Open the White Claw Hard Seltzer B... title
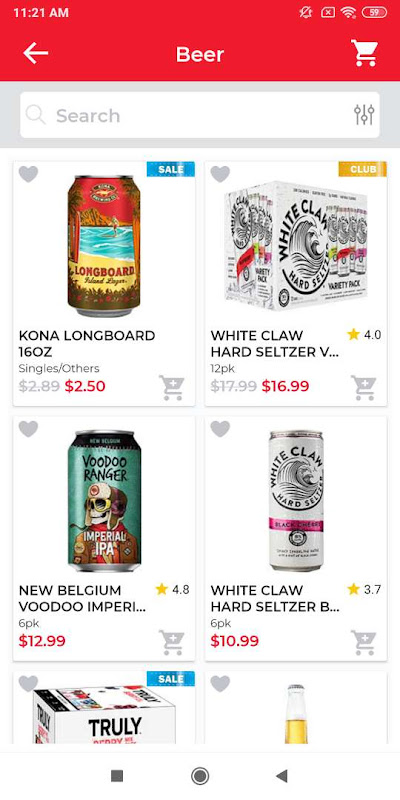The width and height of the screenshot is (400, 800). (275, 598)
